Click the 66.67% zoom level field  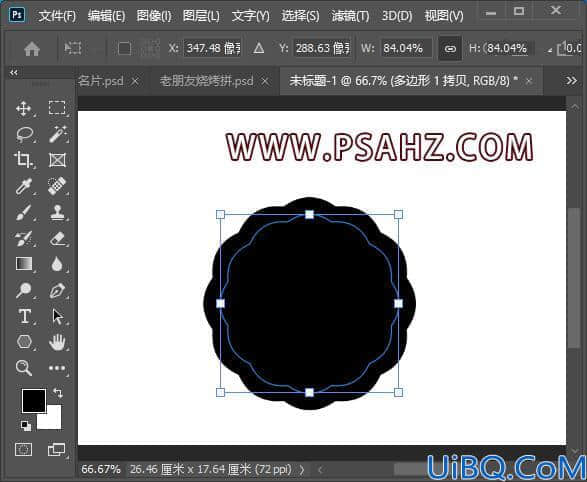click(x=101, y=469)
